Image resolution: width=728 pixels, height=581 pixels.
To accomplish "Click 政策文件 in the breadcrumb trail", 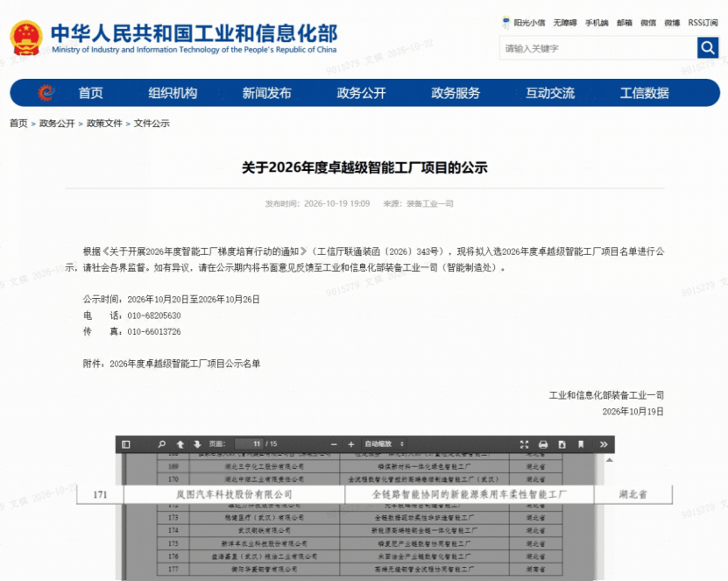I will click(x=104, y=123).
